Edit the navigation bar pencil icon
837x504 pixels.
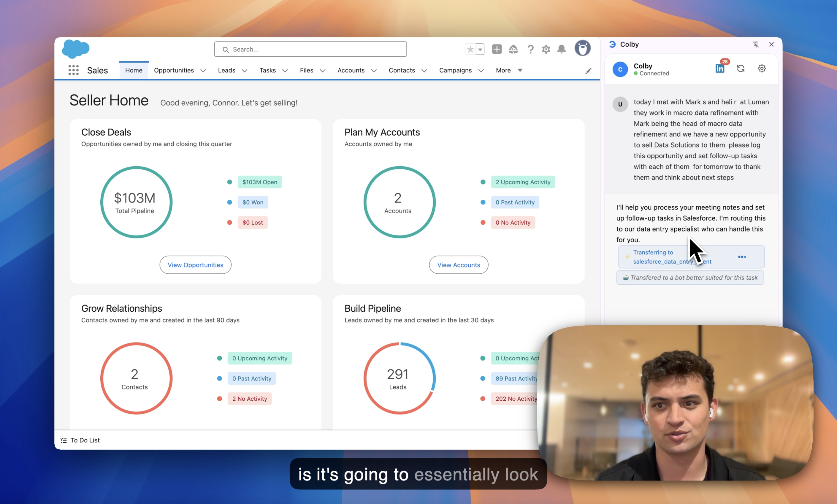click(589, 71)
